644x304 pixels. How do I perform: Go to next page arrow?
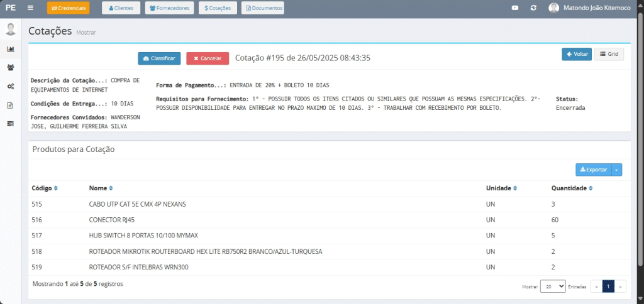pos(620,286)
